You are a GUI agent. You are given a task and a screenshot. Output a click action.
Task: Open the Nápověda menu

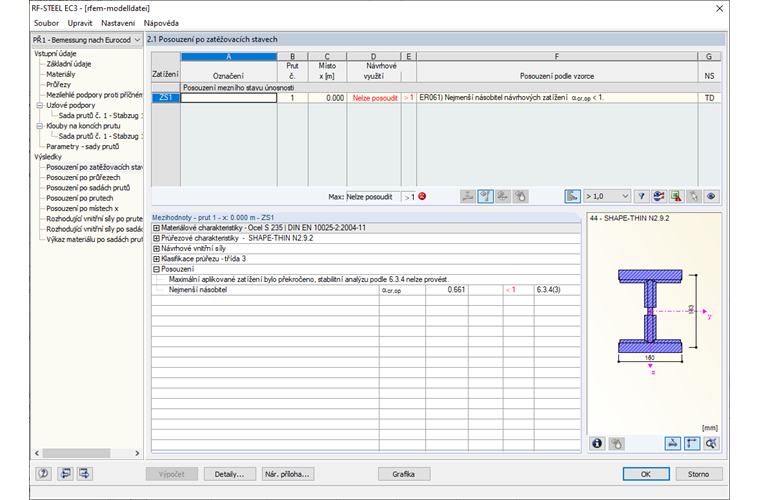(x=161, y=23)
